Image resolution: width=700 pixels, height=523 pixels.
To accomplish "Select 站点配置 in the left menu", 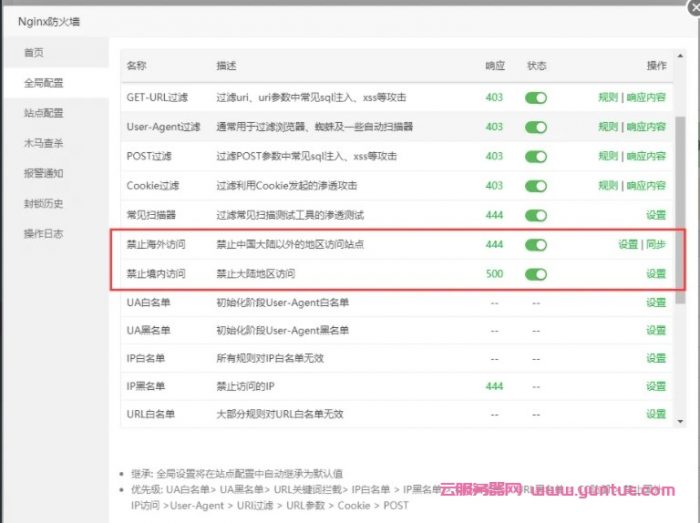I will (x=44, y=113).
